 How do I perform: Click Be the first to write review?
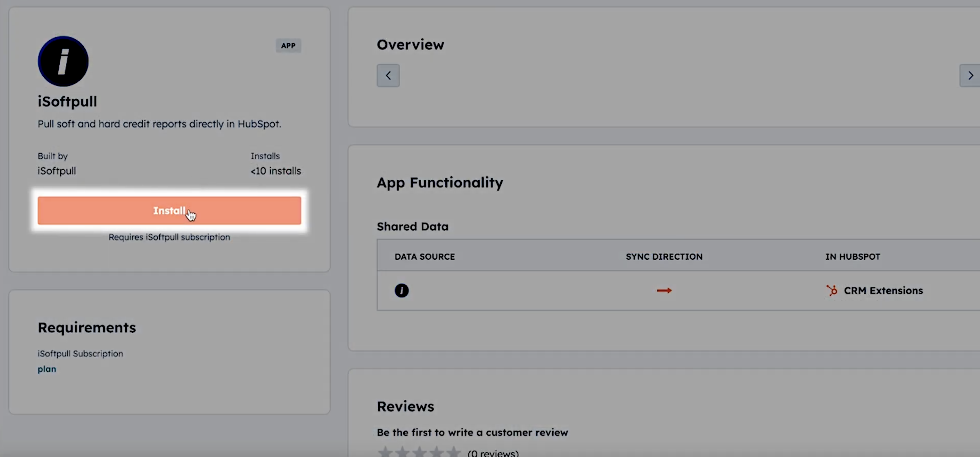[472, 432]
